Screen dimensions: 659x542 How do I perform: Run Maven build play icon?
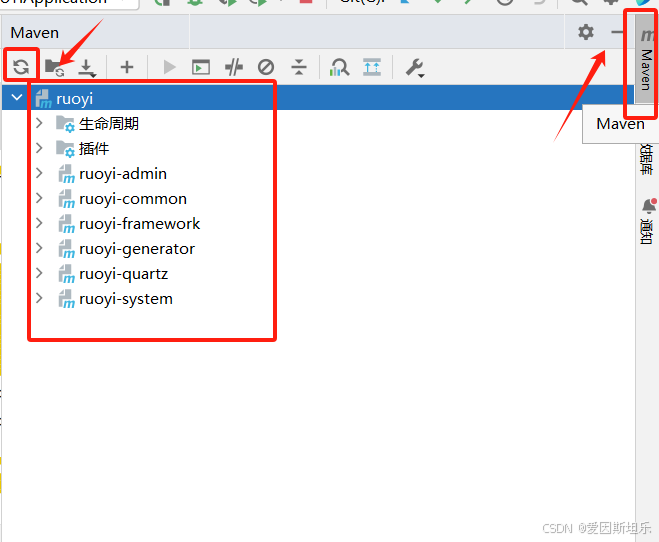click(169, 67)
